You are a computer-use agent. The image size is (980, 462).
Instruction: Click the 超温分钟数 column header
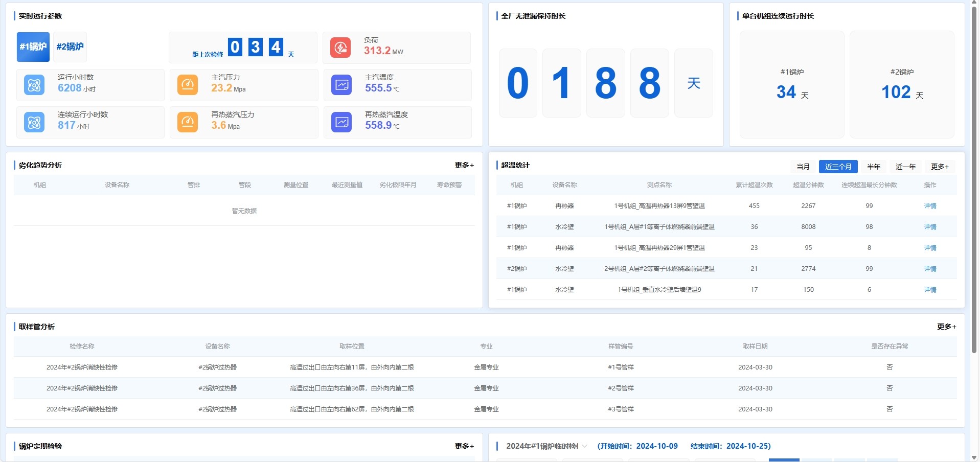(808, 185)
